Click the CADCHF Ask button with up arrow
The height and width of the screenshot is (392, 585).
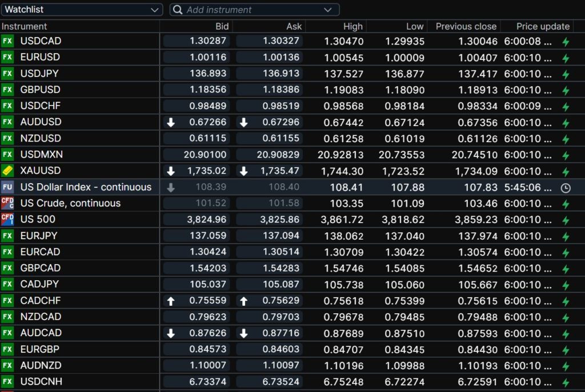(x=269, y=301)
